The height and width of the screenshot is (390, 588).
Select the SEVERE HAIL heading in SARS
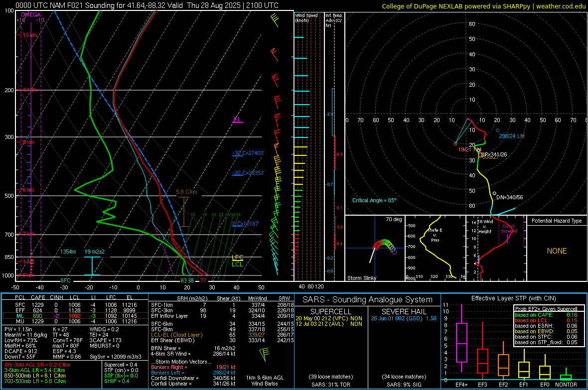(x=404, y=312)
